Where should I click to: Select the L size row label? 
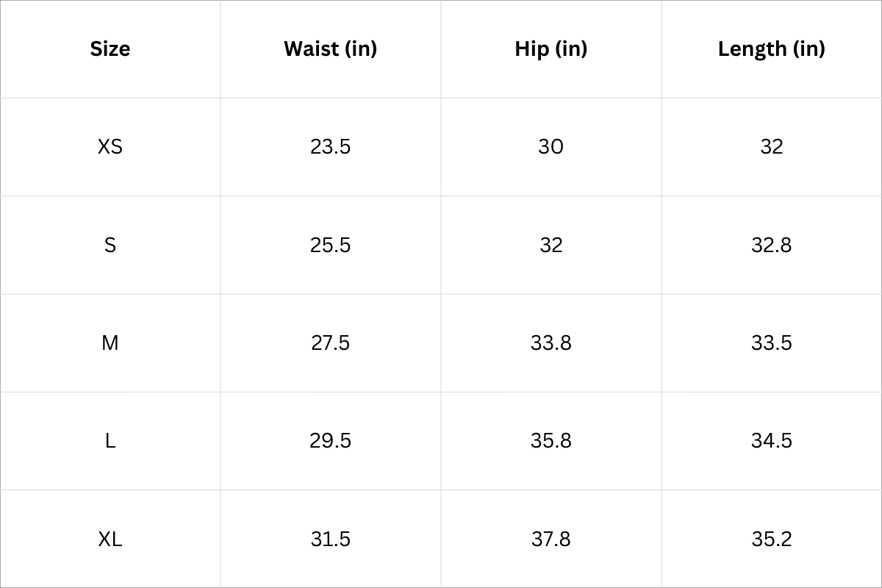coord(110,440)
